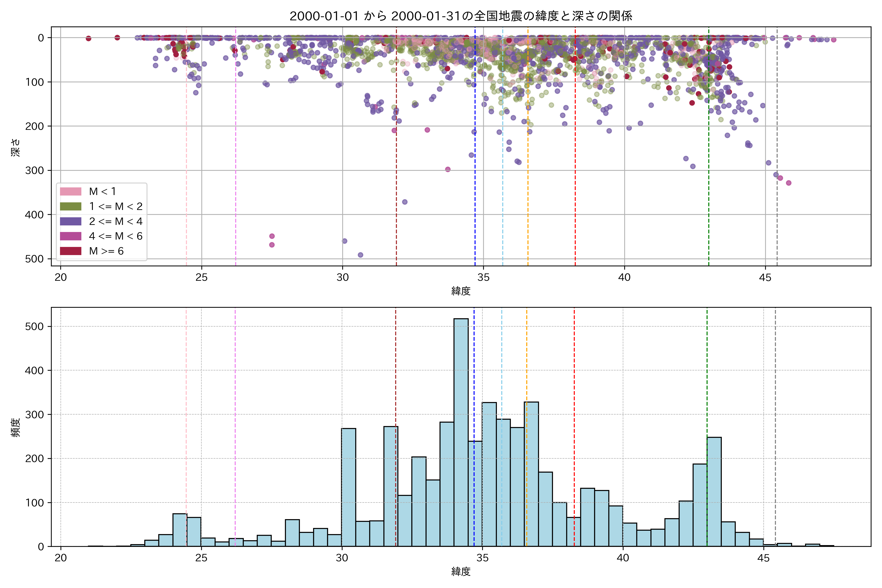Click the '500' tick label on the histogram y-axis

coord(35,326)
